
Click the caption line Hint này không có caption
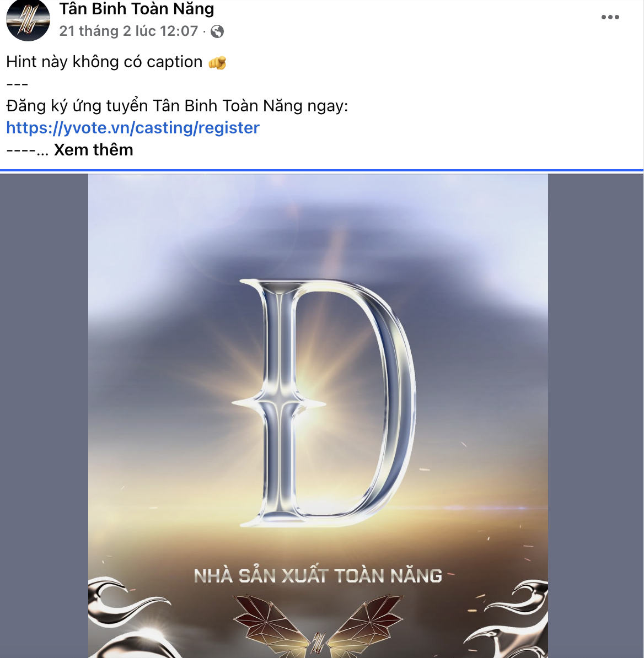point(104,62)
